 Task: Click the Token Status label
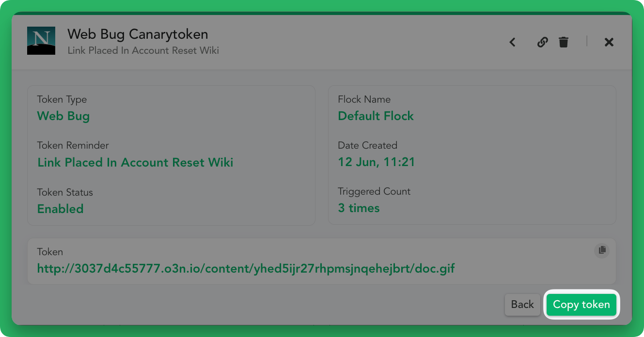point(65,192)
